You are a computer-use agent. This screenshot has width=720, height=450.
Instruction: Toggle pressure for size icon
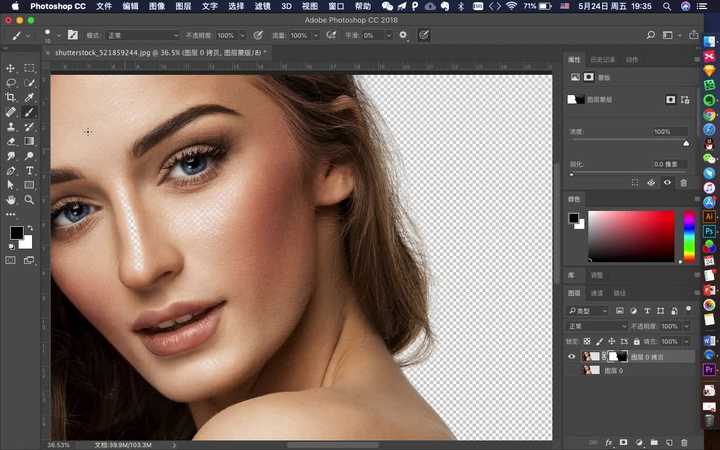[424, 35]
